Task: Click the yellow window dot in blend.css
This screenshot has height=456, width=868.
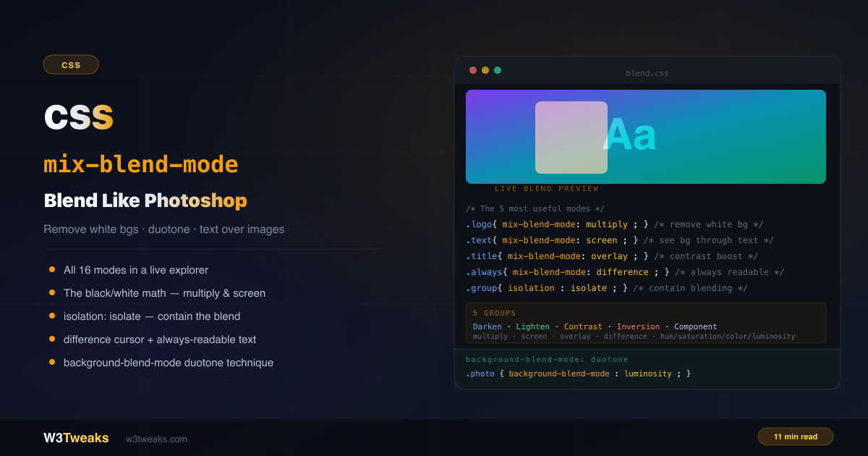Action: pyautogui.click(x=485, y=70)
